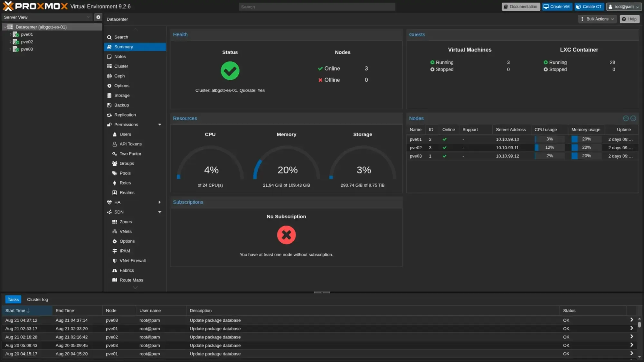Expand the pve02 tree node
The height and width of the screenshot is (362, 644).
pyautogui.click(x=10, y=42)
